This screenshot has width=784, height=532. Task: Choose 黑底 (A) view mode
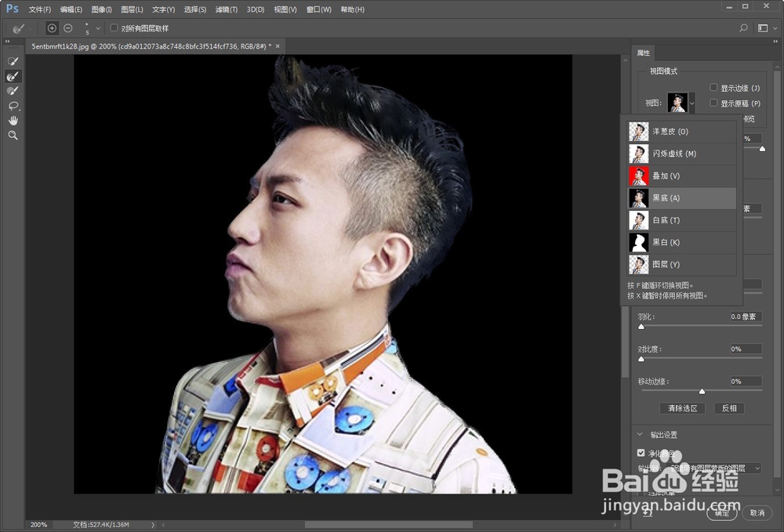click(x=681, y=197)
